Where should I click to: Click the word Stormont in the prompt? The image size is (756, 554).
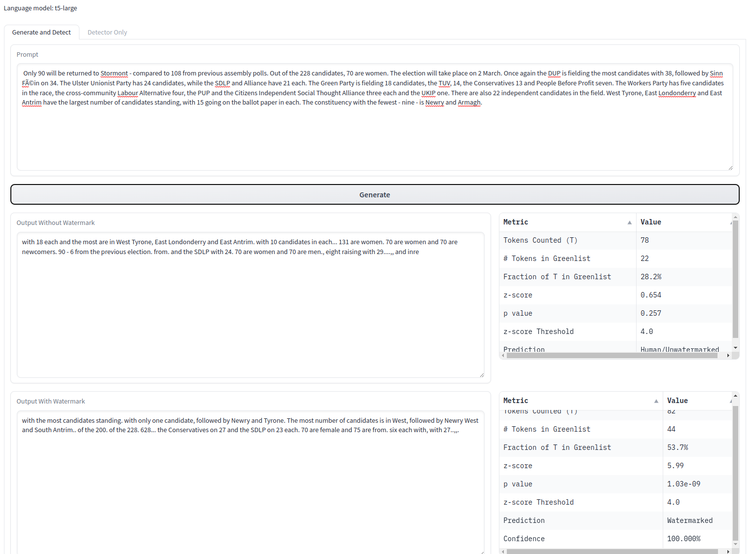114,74
